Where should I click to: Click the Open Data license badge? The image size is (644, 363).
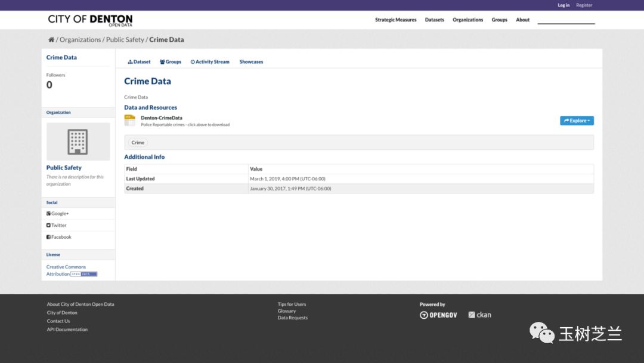pyautogui.click(x=84, y=274)
